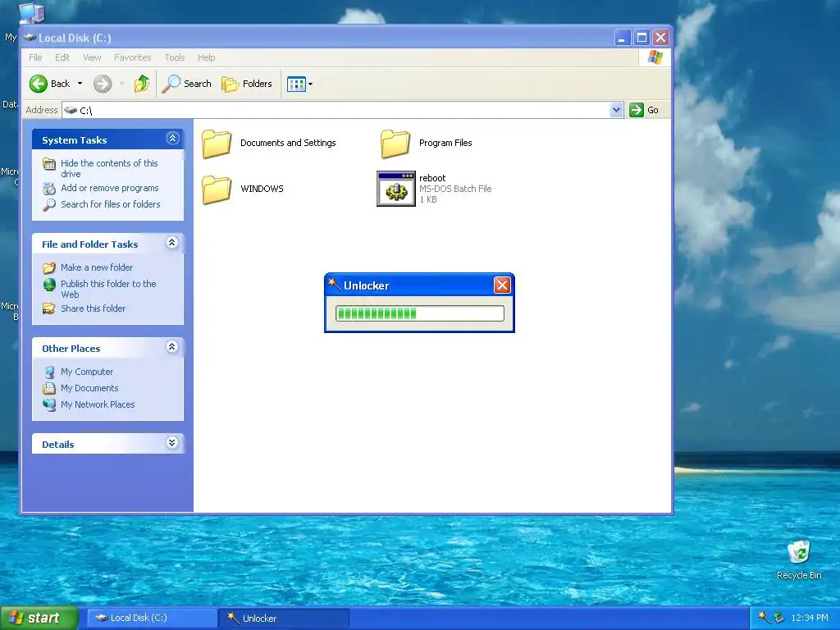Open the Tools menu
Screen dimensions: 840x630
[x=174, y=57]
